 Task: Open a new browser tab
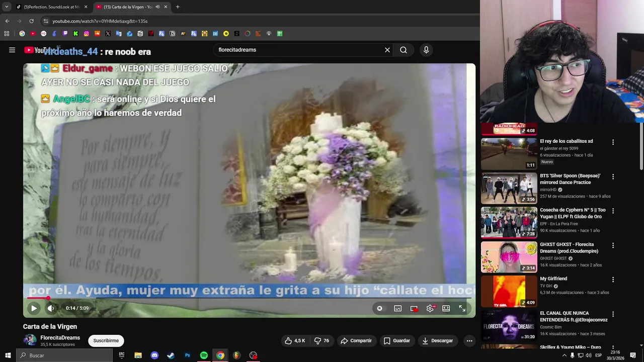(178, 7)
